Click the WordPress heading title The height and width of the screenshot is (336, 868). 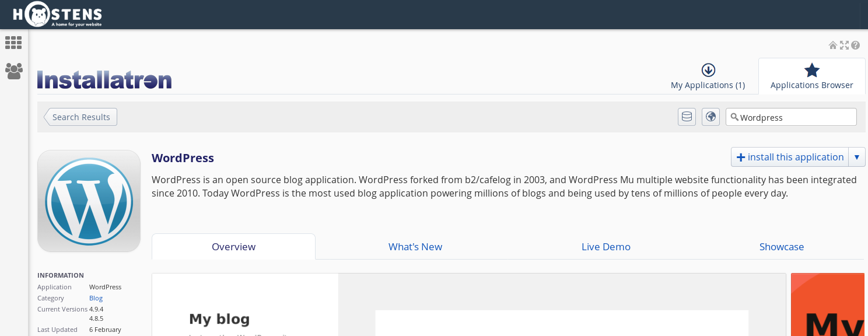(183, 158)
